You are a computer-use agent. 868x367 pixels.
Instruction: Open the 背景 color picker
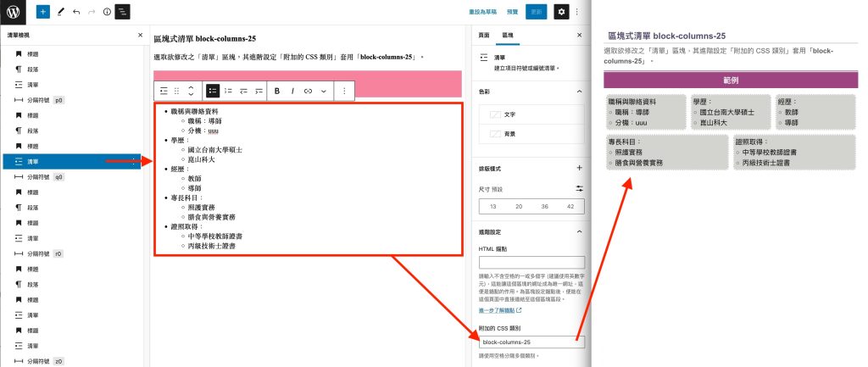(531, 134)
